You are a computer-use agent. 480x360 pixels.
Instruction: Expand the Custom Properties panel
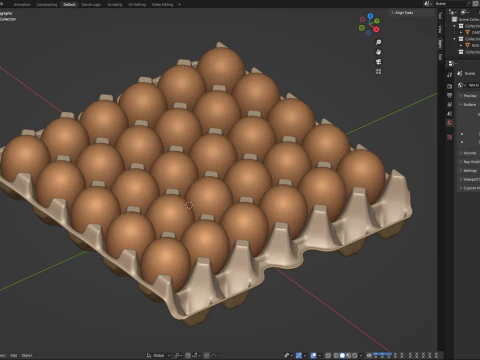tap(469, 188)
